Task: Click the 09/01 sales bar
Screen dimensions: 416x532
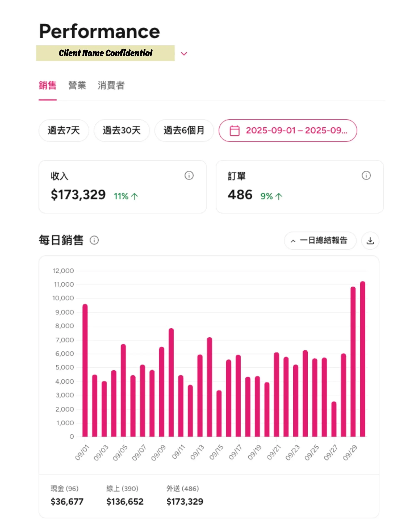Action: click(85, 370)
